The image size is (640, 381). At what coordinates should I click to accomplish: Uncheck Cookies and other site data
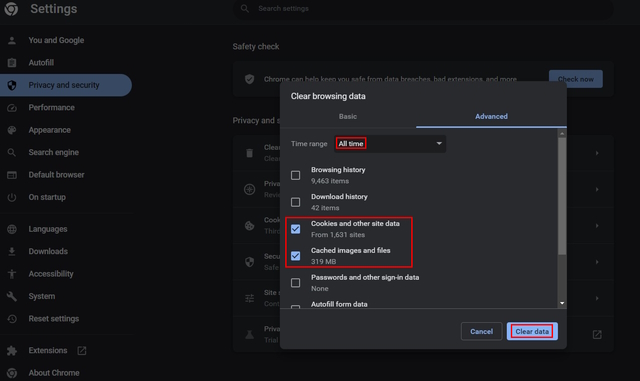(296, 229)
